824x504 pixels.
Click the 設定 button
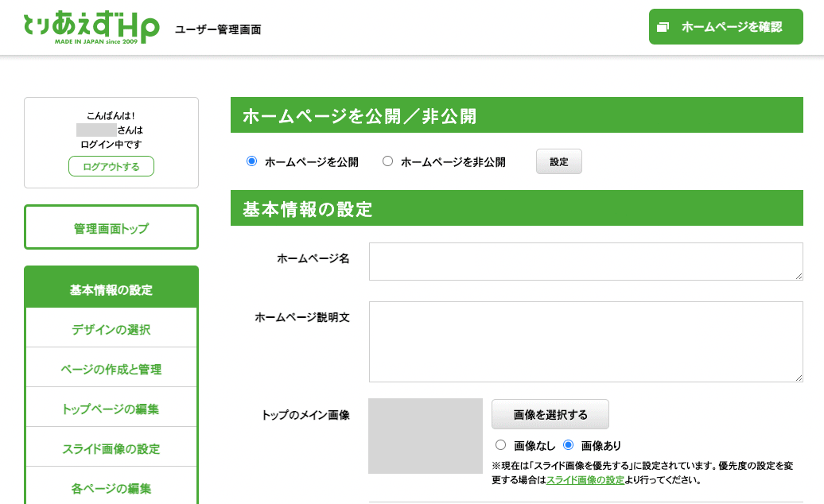tap(558, 161)
